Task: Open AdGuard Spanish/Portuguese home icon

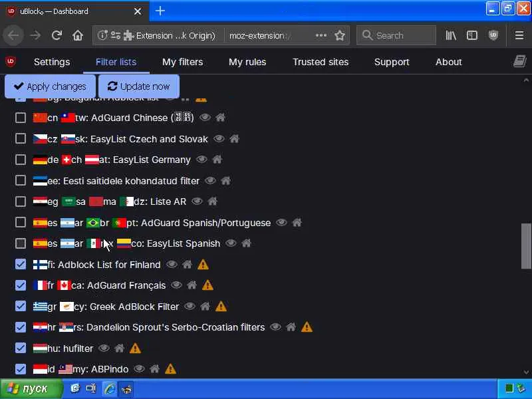Action: click(x=297, y=222)
